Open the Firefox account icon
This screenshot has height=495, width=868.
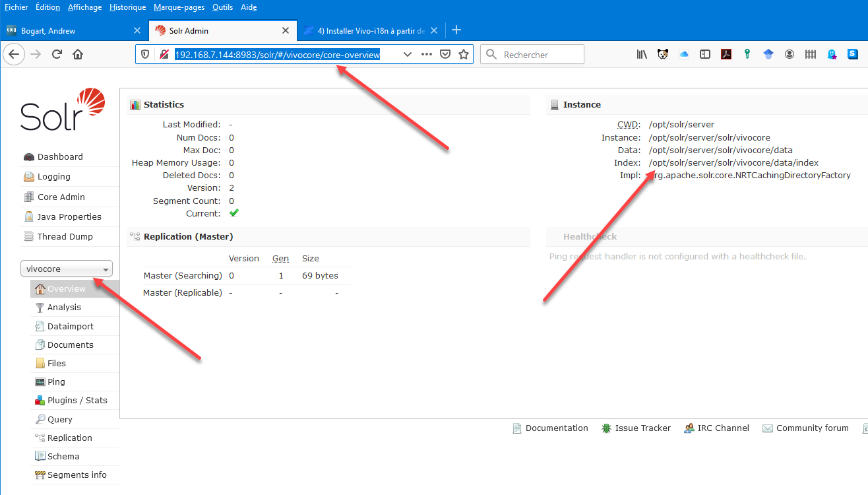790,54
